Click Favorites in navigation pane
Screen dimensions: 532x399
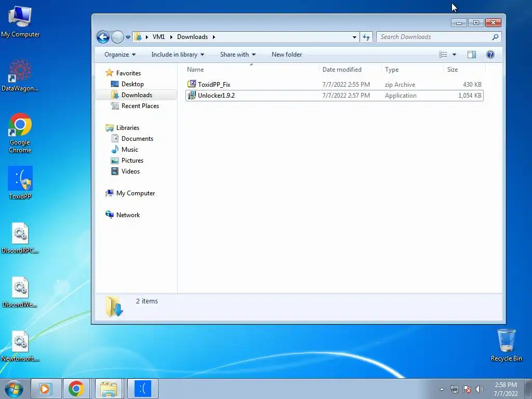(128, 73)
